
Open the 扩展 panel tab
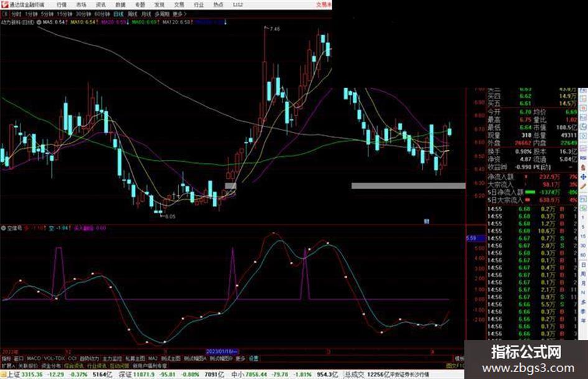click(7, 365)
